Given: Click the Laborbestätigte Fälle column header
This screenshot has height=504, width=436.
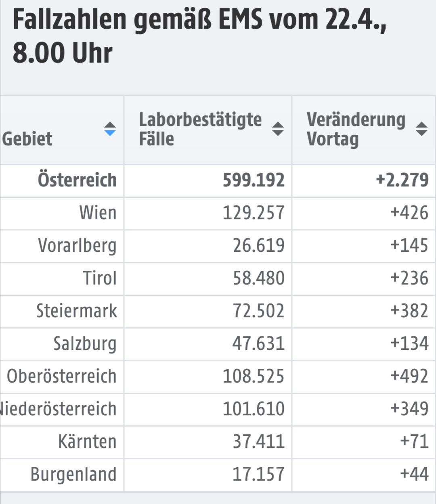Looking at the screenshot, I should click(x=208, y=130).
